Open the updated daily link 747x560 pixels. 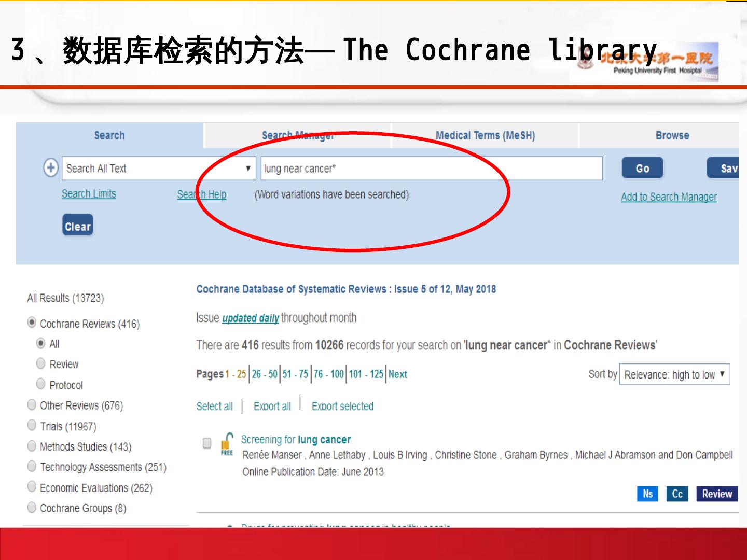pos(251,318)
